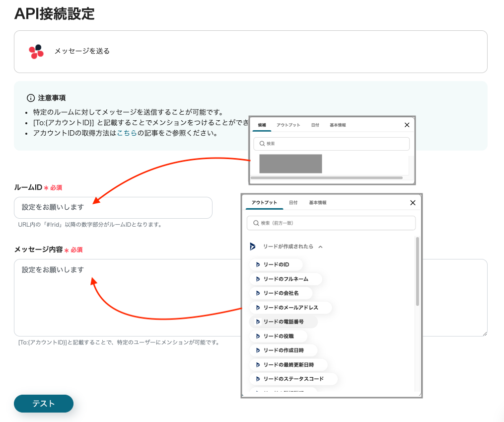Pick the リードの電話番号 output chip
Viewport: 504px width, 422px height.
[x=283, y=322]
